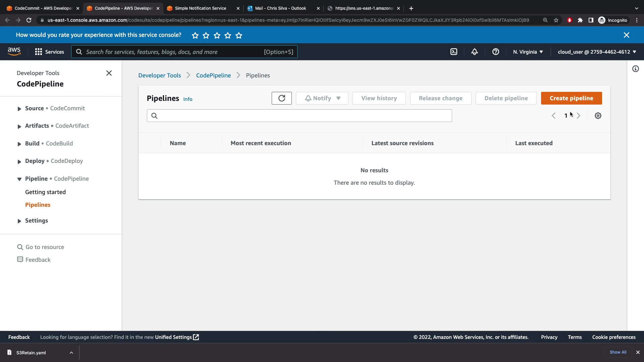644x362 pixels.
Task: Click the Create pipeline button
Action: click(571, 98)
